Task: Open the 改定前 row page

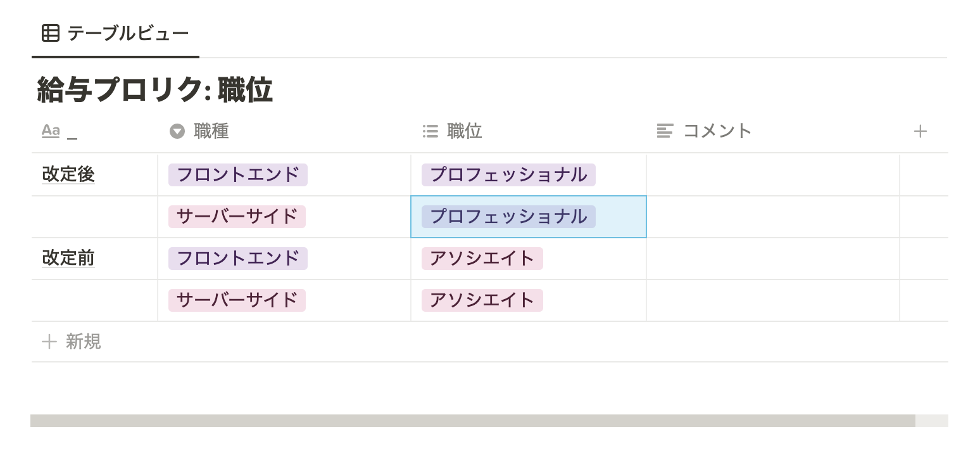Action: [68, 259]
